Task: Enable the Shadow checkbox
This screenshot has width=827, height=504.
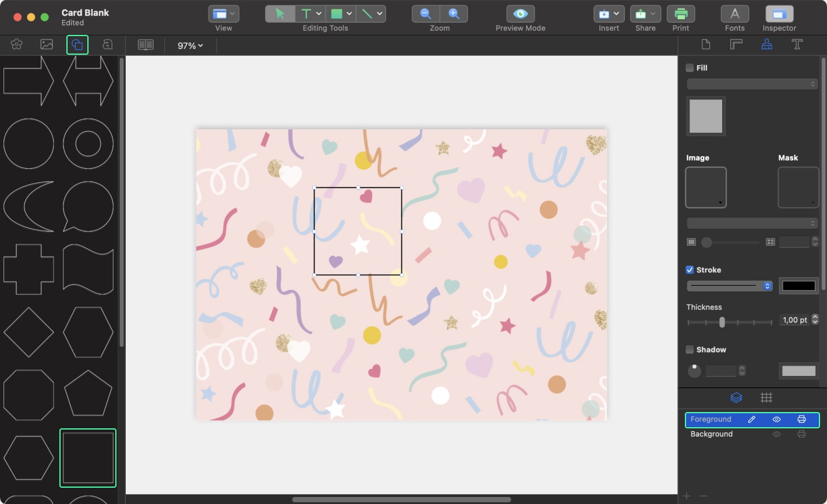Action: pyautogui.click(x=690, y=350)
